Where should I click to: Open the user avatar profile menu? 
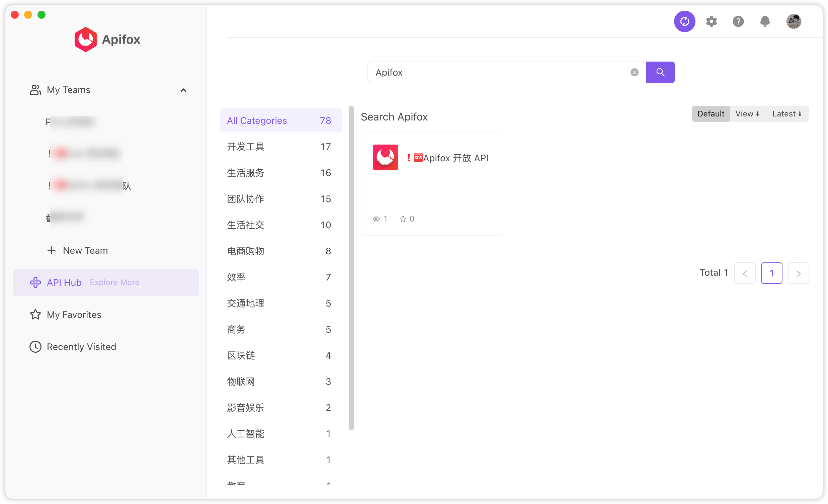click(x=794, y=21)
